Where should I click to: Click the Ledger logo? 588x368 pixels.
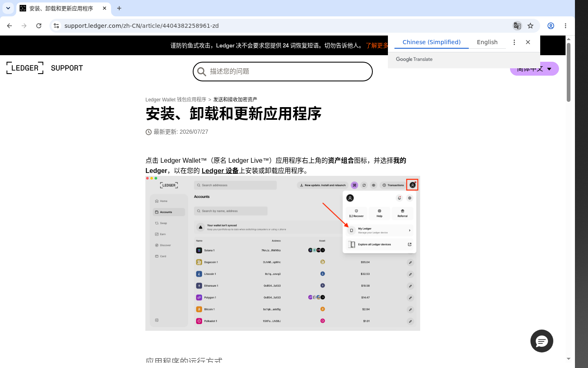[x=25, y=68]
